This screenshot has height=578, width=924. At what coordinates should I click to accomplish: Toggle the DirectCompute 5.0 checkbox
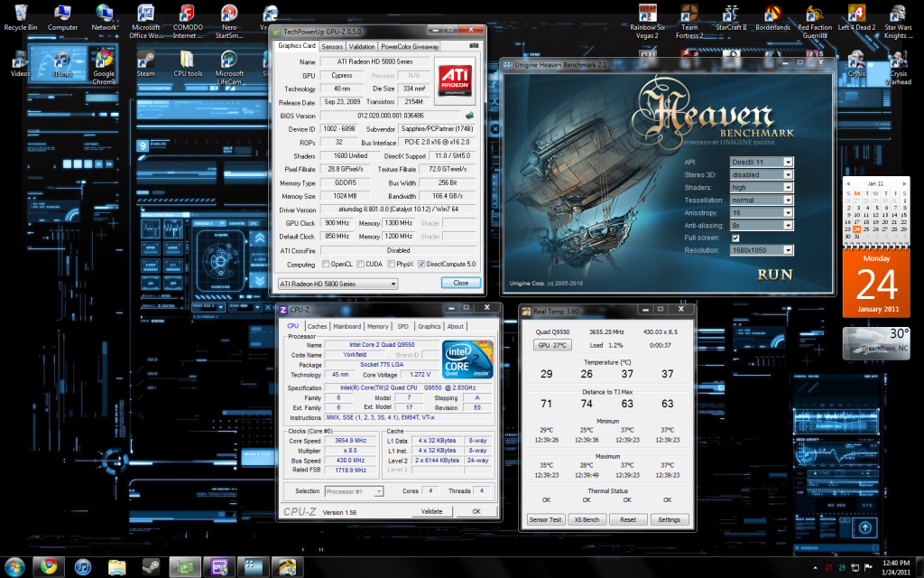[x=421, y=265]
